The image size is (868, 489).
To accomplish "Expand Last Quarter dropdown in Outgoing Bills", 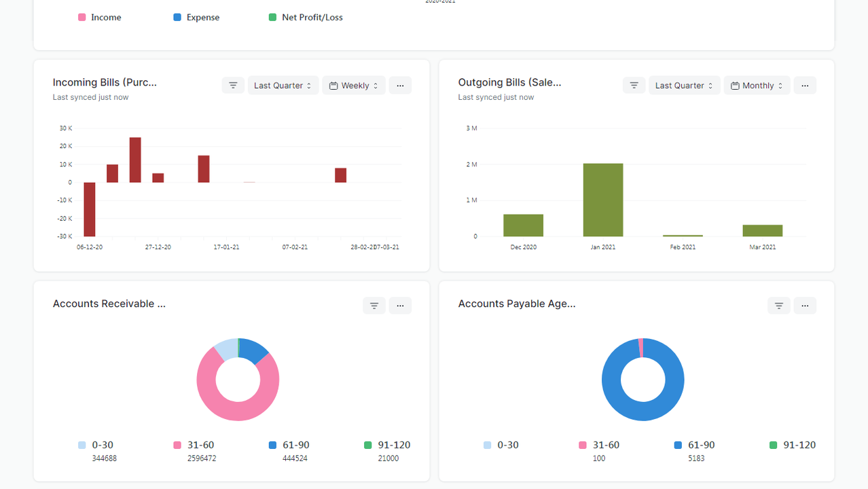I will [x=684, y=86].
